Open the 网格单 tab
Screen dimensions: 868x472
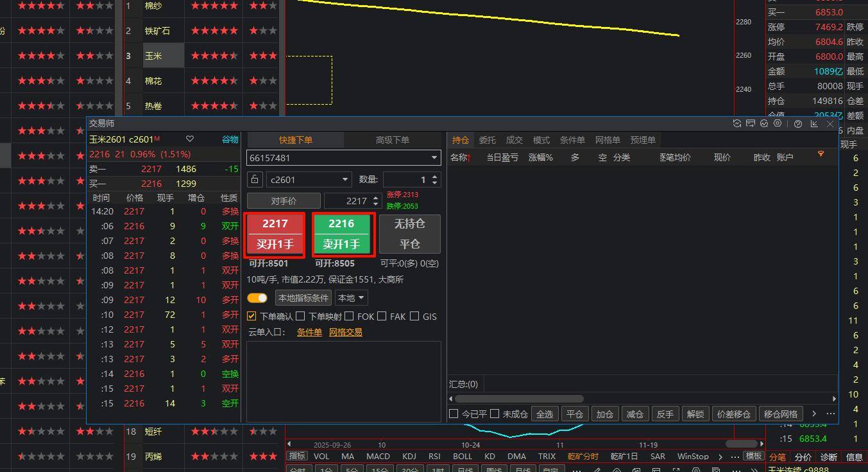coord(608,140)
